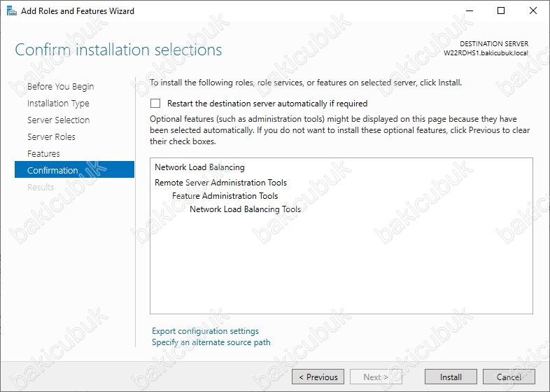Switch to the Server Selection step

click(58, 120)
